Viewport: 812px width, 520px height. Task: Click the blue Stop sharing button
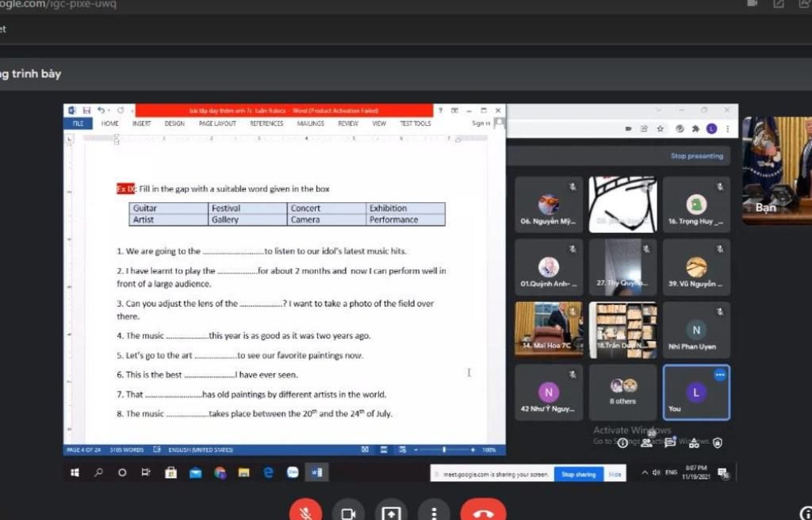coord(578,474)
